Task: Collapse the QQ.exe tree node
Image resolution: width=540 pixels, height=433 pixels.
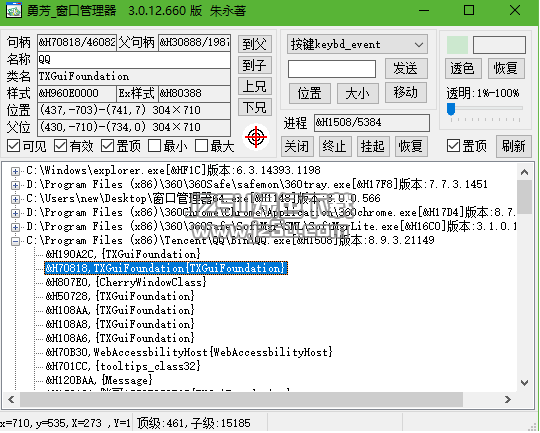Action: pyautogui.click(x=15, y=241)
